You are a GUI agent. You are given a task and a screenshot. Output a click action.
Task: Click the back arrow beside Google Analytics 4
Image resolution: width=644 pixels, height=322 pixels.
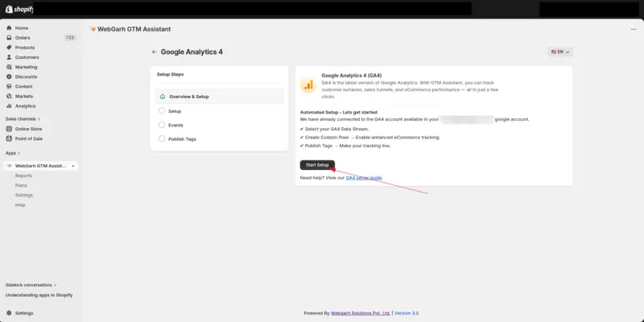coord(155,52)
